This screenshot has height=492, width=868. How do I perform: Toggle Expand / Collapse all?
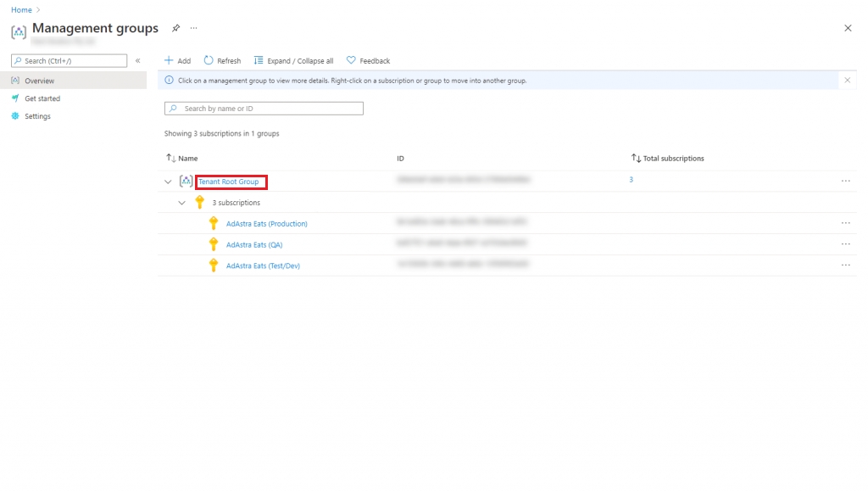pos(293,61)
